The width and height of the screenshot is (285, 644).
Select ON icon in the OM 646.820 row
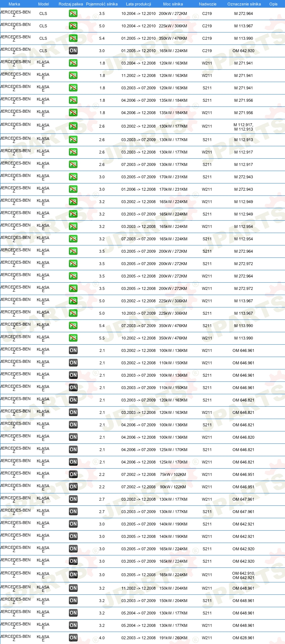coord(73,437)
